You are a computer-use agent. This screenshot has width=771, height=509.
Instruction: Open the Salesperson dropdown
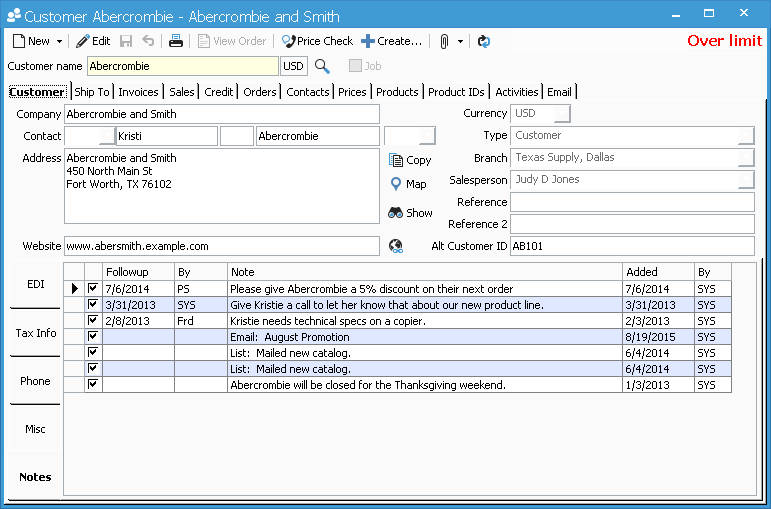(746, 180)
